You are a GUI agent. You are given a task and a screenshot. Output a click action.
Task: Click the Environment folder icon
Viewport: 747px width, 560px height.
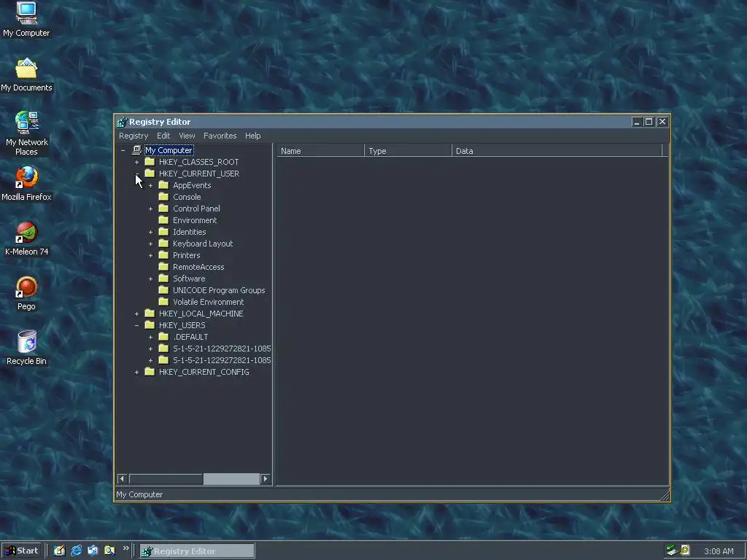(163, 220)
